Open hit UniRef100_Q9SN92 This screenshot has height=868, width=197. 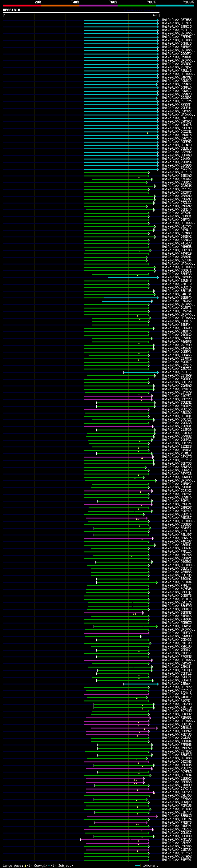tap(177, 98)
